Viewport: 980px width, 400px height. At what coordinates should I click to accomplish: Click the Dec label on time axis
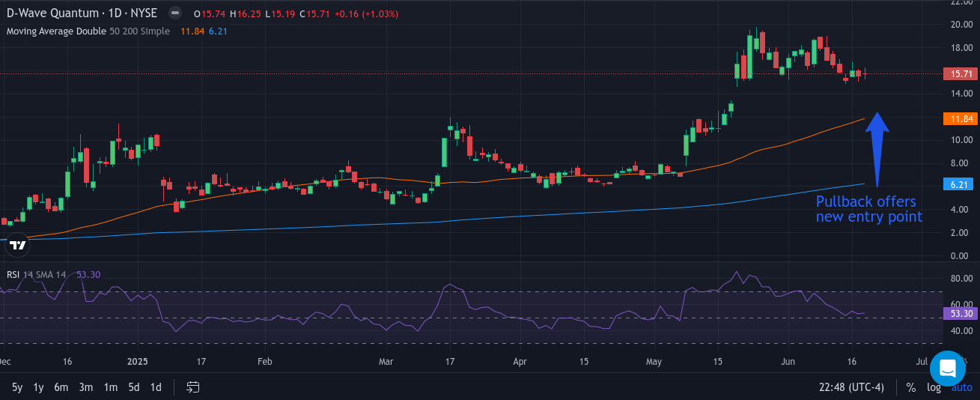coord(6,361)
